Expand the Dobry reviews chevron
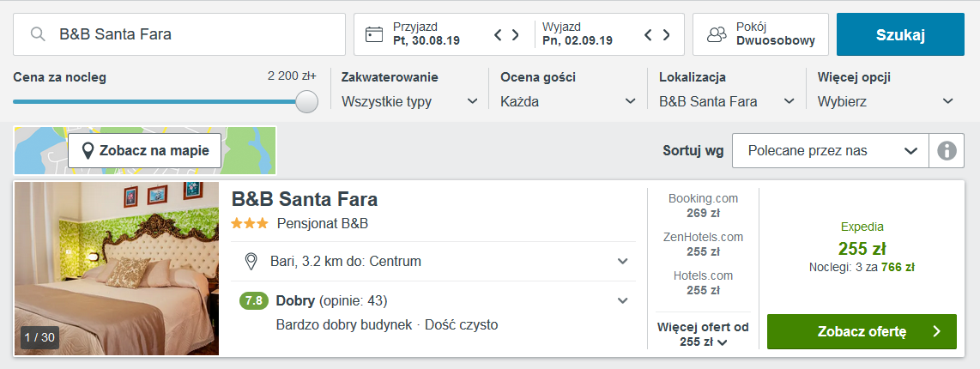Screen dimensions: 980x369 622,301
